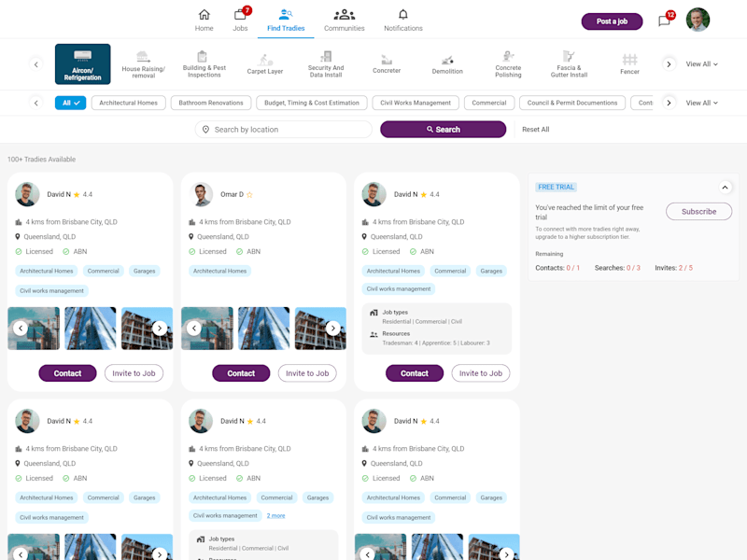Show previous photo in Omar D's gallery

pos(194,329)
